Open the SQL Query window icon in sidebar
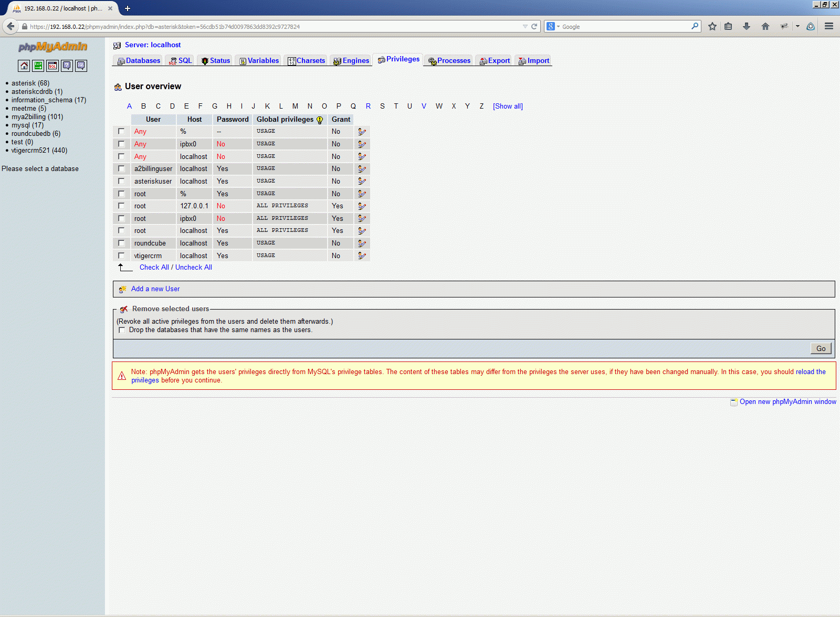This screenshot has height=617, width=840. pyautogui.click(x=52, y=66)
